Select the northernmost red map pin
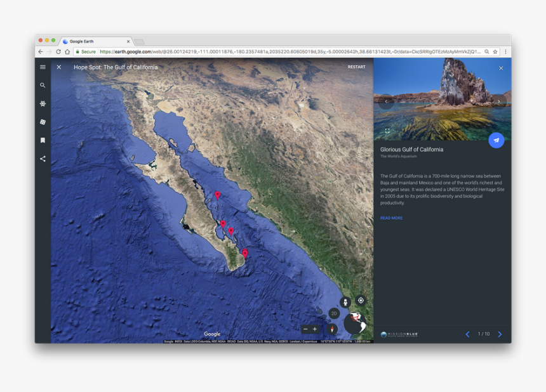 (x=217, y=195)
